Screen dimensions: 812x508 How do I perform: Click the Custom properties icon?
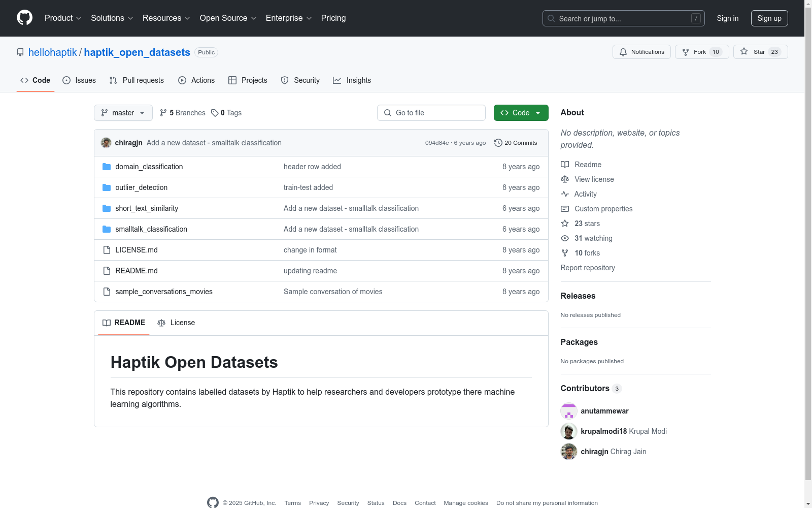[x=565, y=209]
